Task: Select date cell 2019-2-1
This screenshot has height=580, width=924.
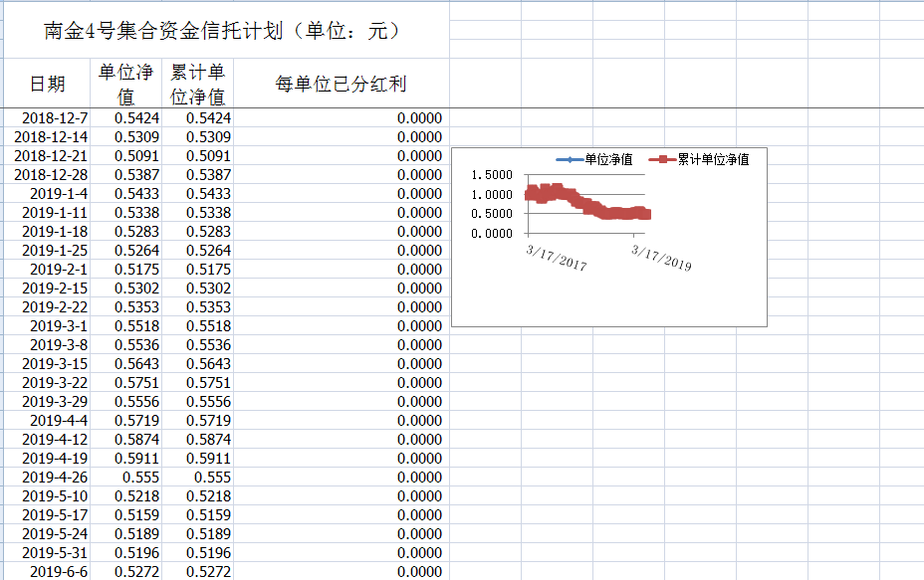Action: coord(47,269)
